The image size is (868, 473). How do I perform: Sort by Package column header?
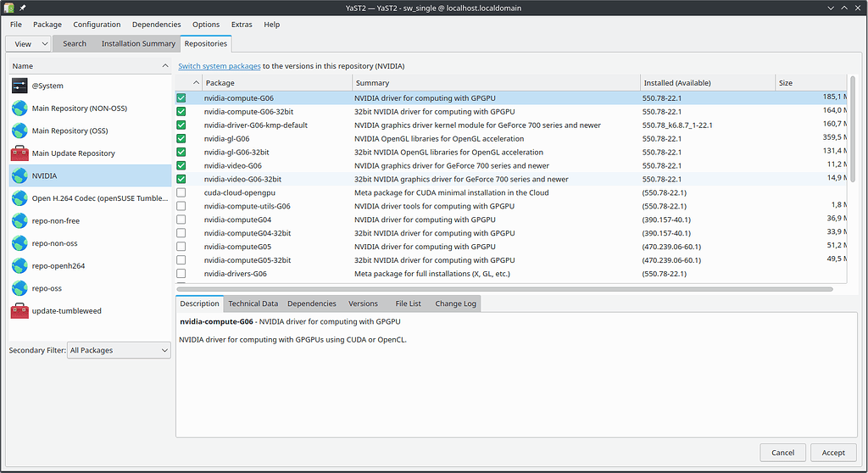tap(277, 82)
